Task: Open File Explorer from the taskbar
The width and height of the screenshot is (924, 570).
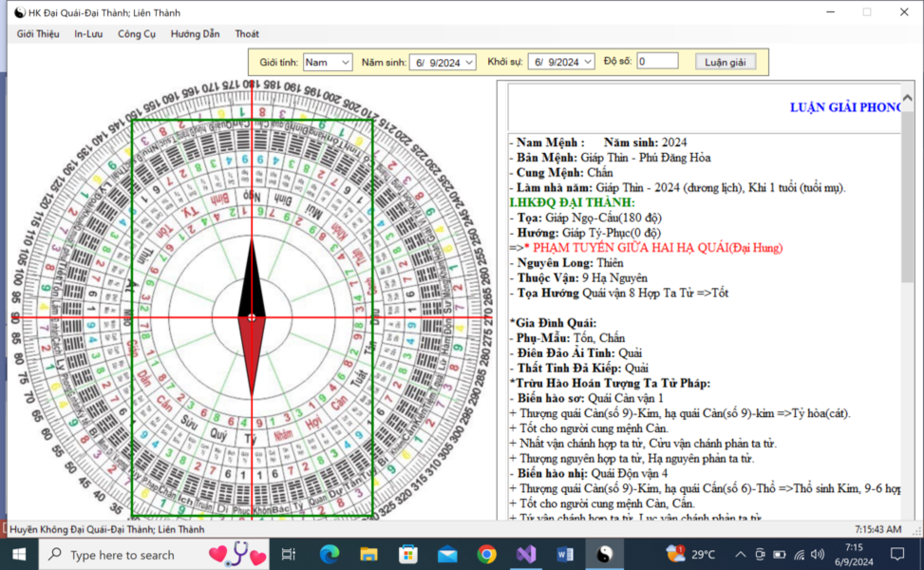Action: click(368, 554)
